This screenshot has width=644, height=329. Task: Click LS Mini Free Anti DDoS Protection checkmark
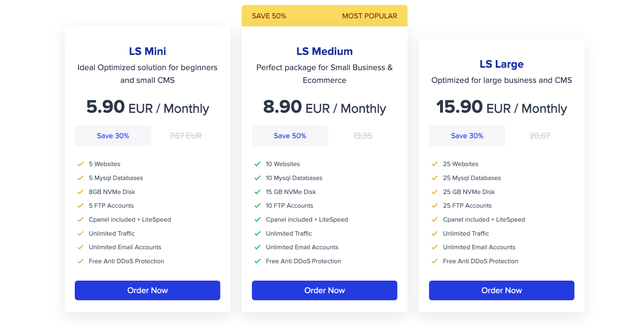[80, 261]
